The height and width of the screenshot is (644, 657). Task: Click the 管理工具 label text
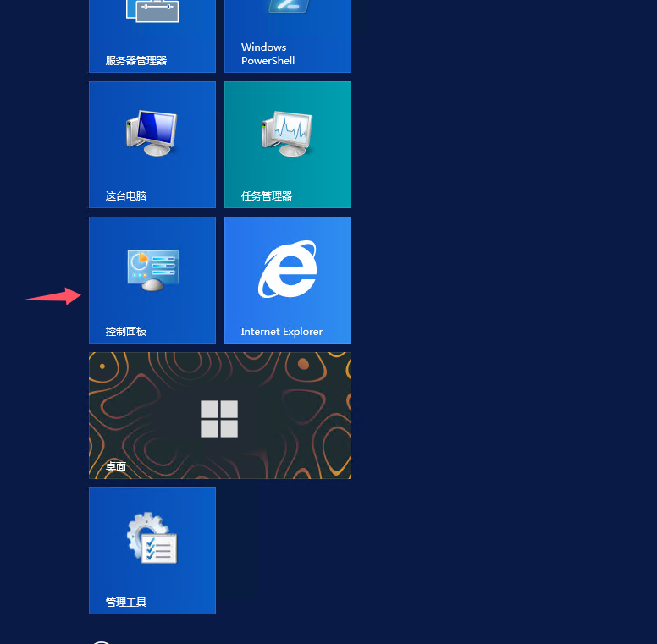126,603
